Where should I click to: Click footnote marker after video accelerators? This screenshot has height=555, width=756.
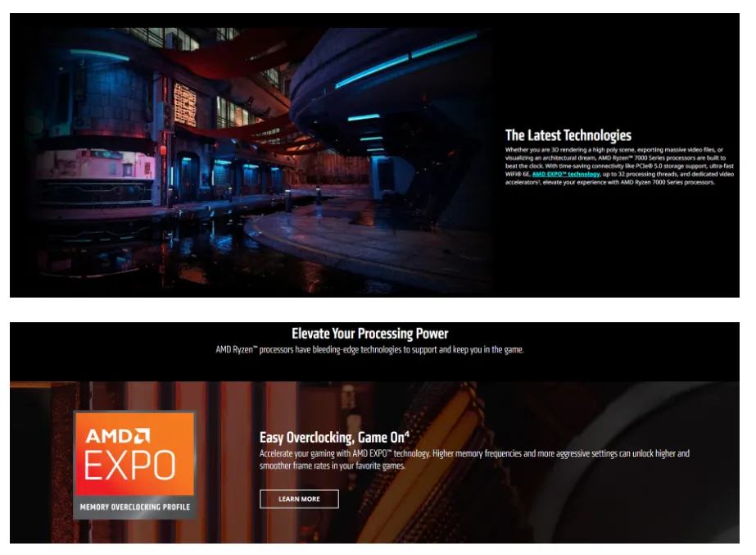tap(537, 181)
